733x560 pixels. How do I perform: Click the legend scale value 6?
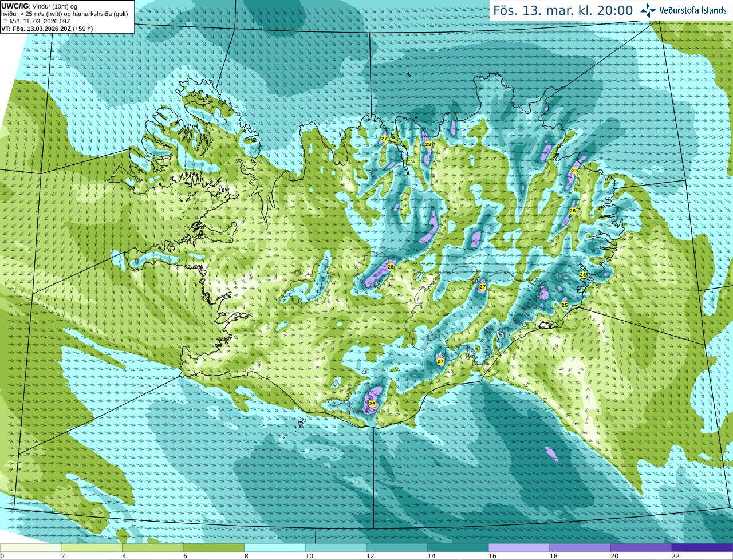coord(186,556)
